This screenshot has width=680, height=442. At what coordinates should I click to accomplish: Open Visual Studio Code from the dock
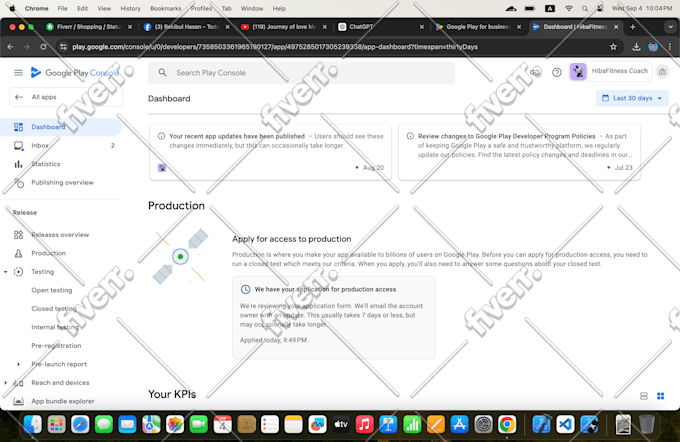[x=565, y=424]
